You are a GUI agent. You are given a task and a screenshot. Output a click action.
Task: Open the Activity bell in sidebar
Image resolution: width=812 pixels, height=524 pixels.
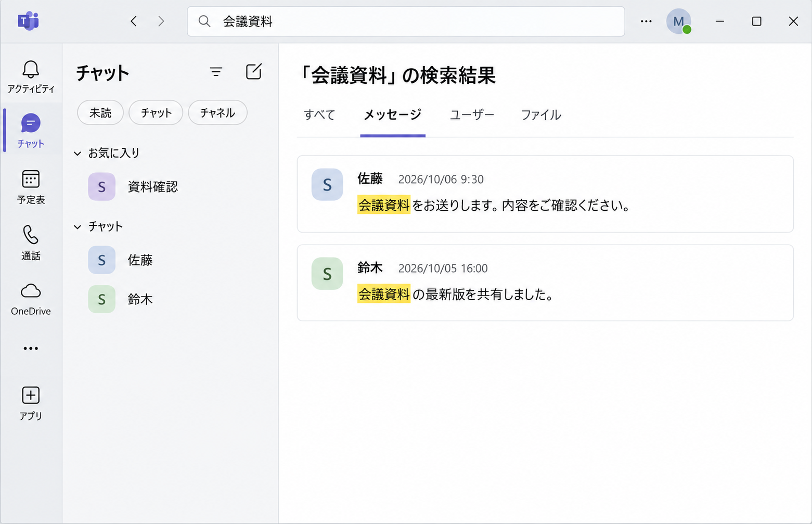click(x=31, y=76)
